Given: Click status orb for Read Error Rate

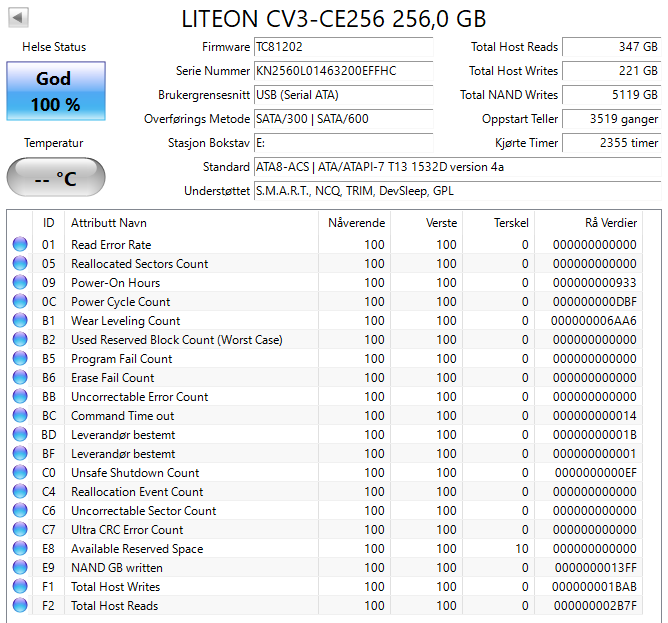Looking at the screenshot, I should click(x=20, y=244).
